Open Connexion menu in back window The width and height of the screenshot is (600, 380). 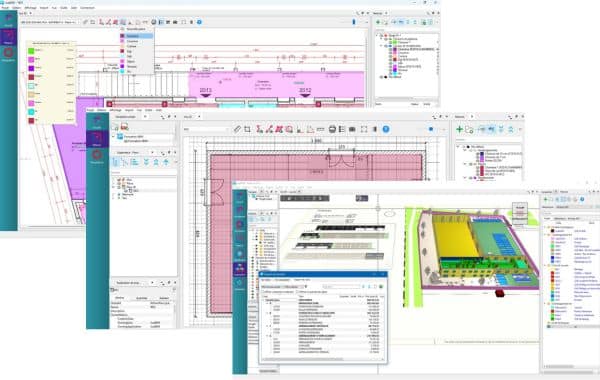point(87,8)
